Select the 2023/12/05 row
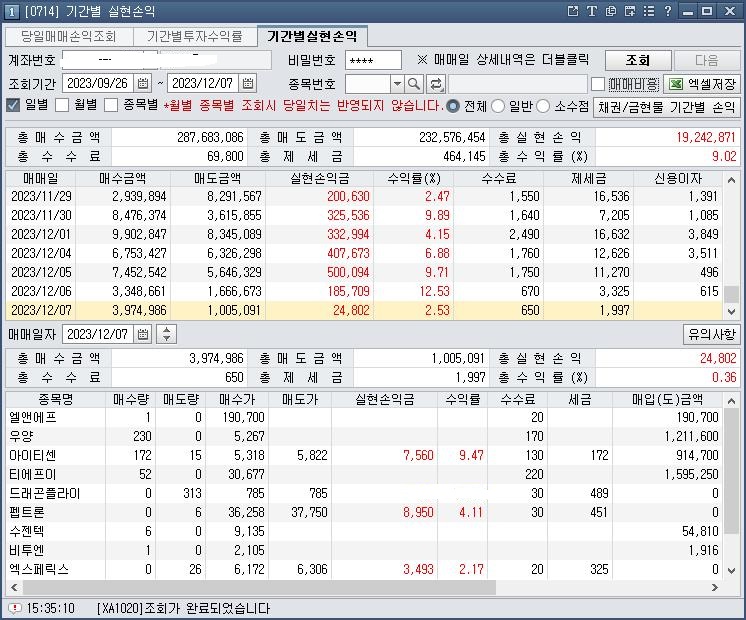 365,272
